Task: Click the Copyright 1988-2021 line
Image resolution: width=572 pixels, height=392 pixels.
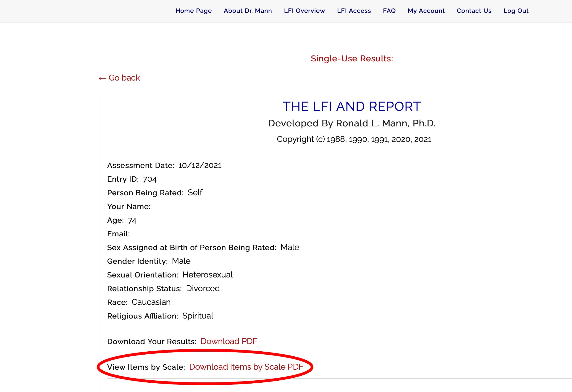Action: coord(354,139)
